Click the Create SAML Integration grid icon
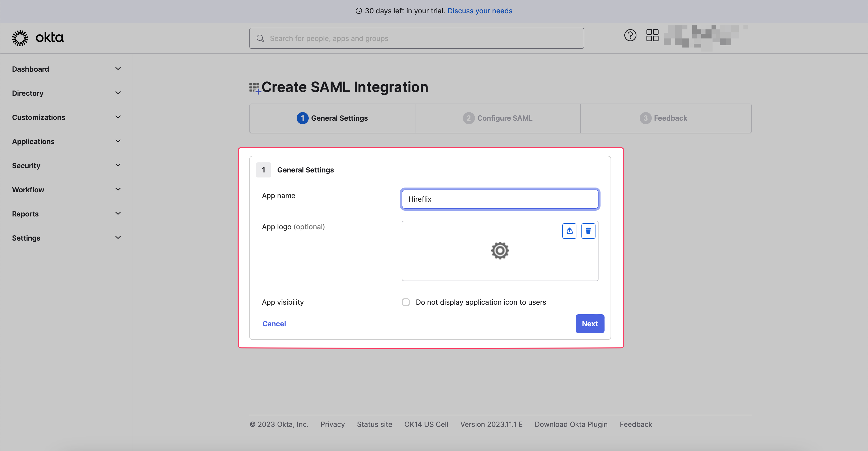This screenshot has height=451, width=868. tap(255, 88)
